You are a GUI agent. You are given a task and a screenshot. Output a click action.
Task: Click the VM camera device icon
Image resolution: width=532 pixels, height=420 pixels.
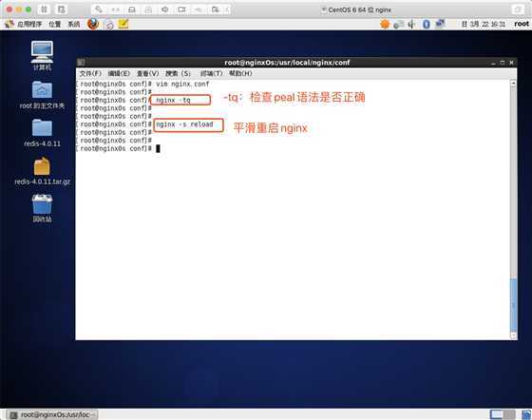click(181, 10)
